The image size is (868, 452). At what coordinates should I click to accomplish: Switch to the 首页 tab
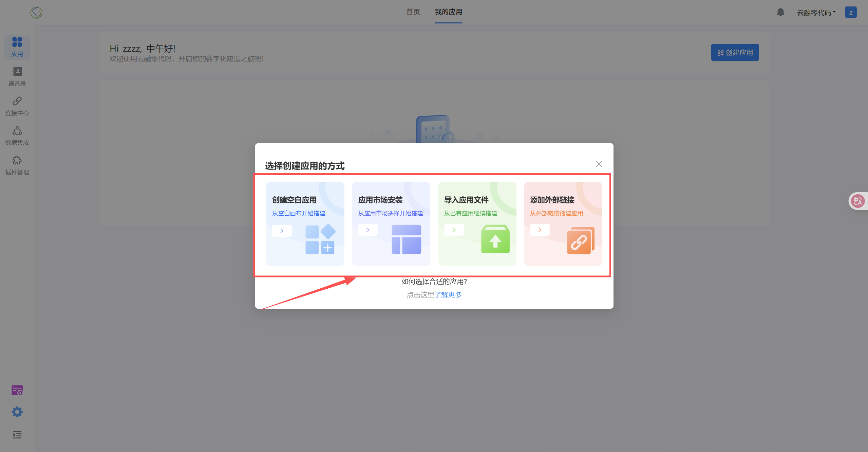(x=413, y=12)
